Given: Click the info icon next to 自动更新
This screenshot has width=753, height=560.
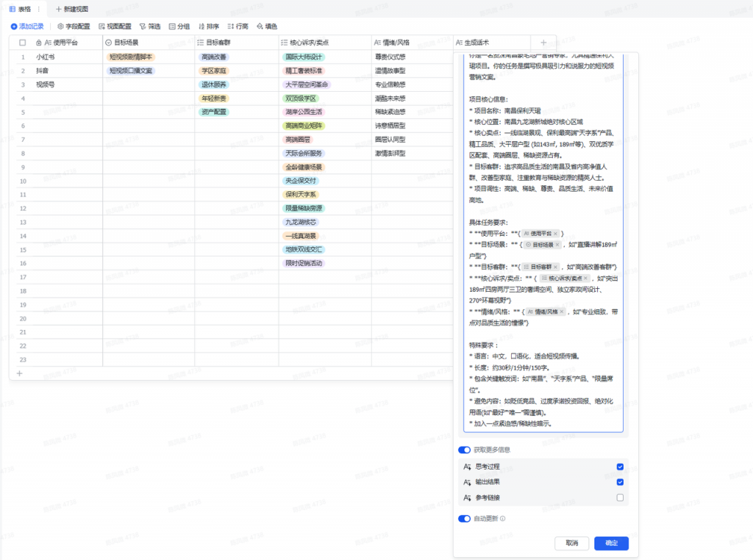Looking at the screenshot, I should click(503, 518).
